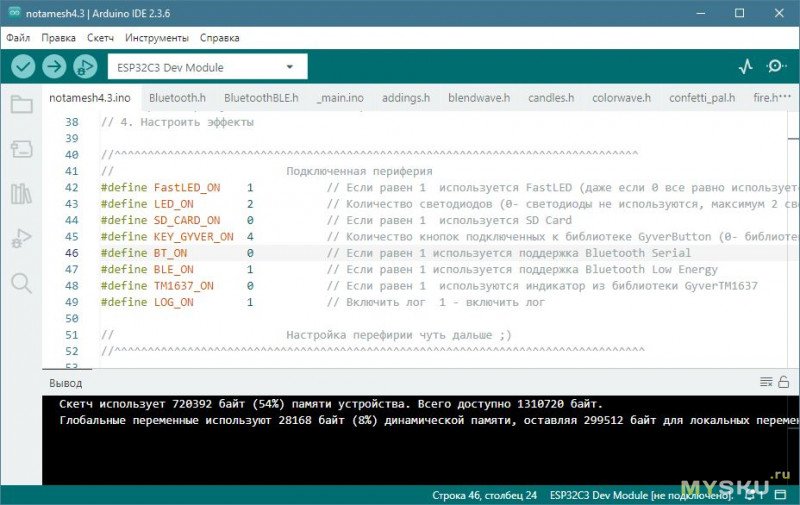This screenshot has width=800, height=505.
Task: Start debugging with the toolbar debug icon
Action: [x=85, y=67]
